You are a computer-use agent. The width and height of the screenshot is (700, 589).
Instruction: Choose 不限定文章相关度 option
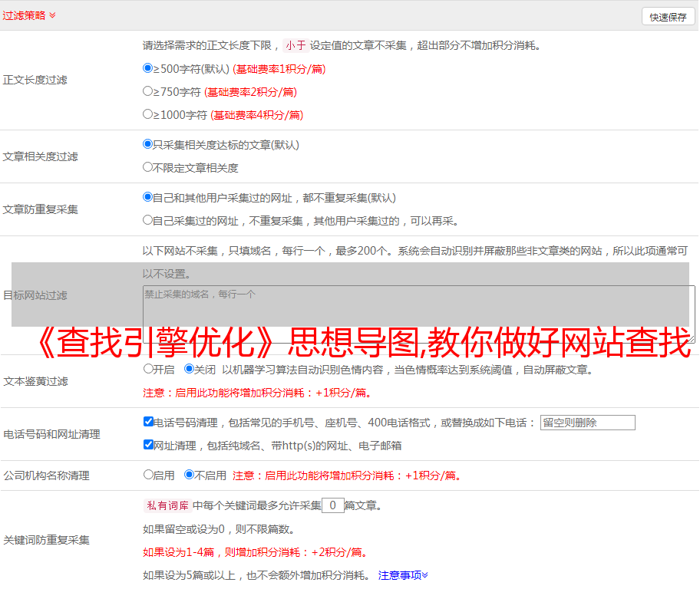148,167
